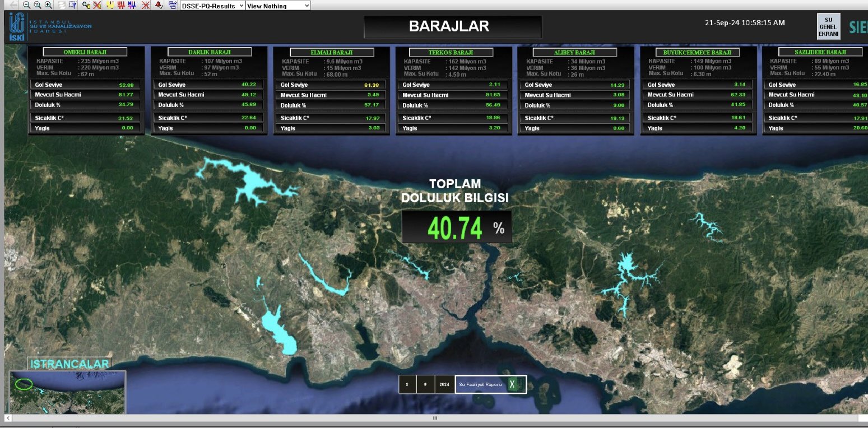Click the ALIBEY BARAJI header button
Viewport: 868px width, 428px height.
tap(575, 52)
